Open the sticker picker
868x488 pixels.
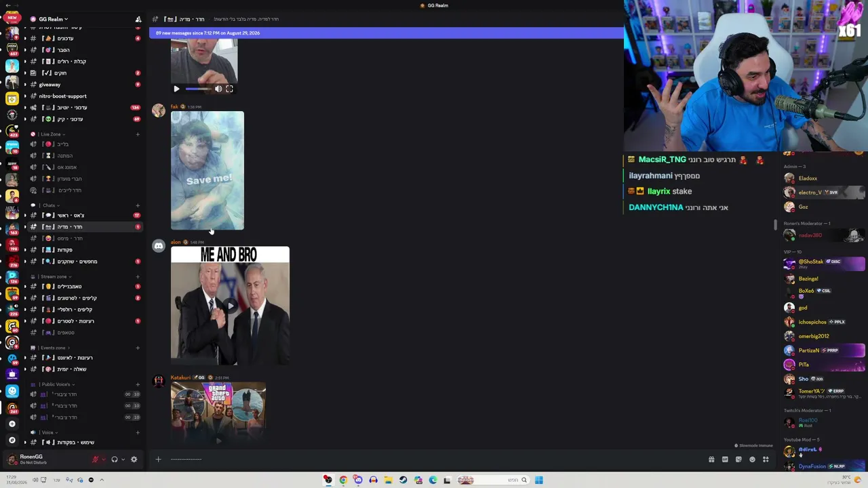[x=738, y=460]
